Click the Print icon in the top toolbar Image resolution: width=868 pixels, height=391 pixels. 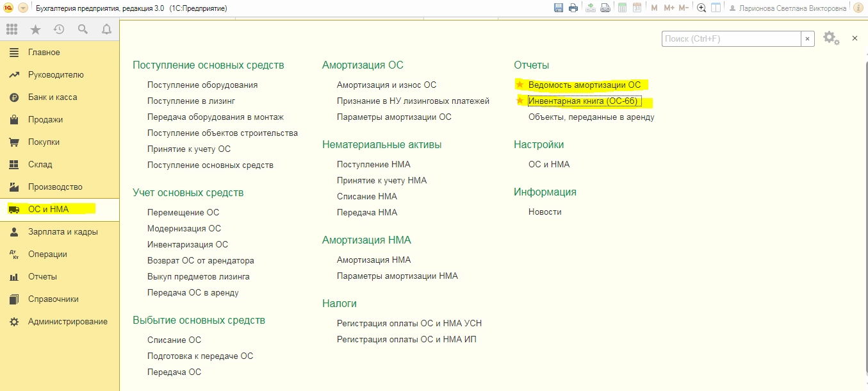tap(573, 8)
